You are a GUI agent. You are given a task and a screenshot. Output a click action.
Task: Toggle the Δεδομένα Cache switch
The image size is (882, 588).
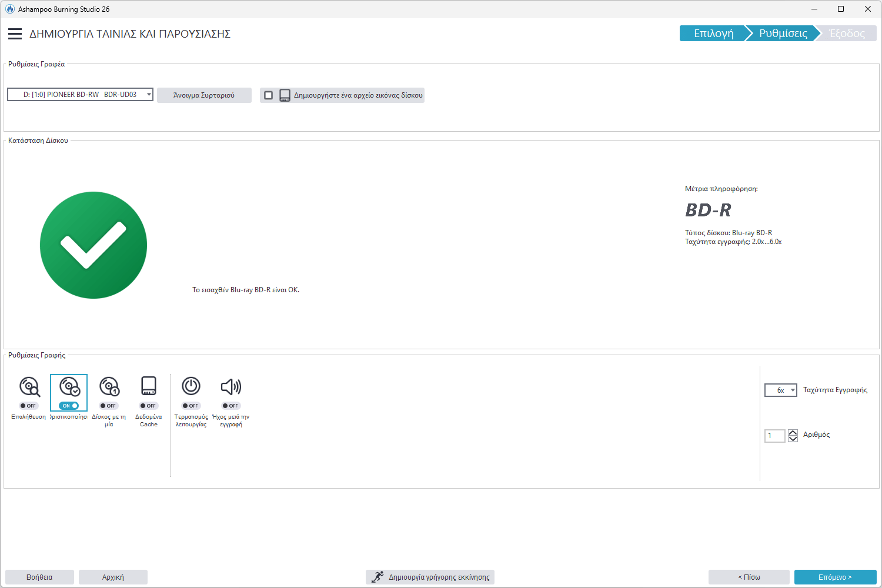tap(148, 406)
